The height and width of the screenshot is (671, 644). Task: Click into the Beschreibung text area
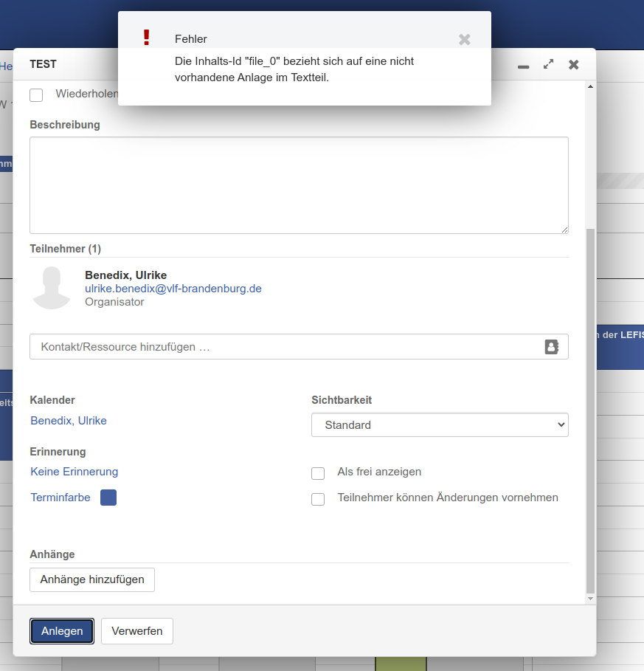pos(299,185)
